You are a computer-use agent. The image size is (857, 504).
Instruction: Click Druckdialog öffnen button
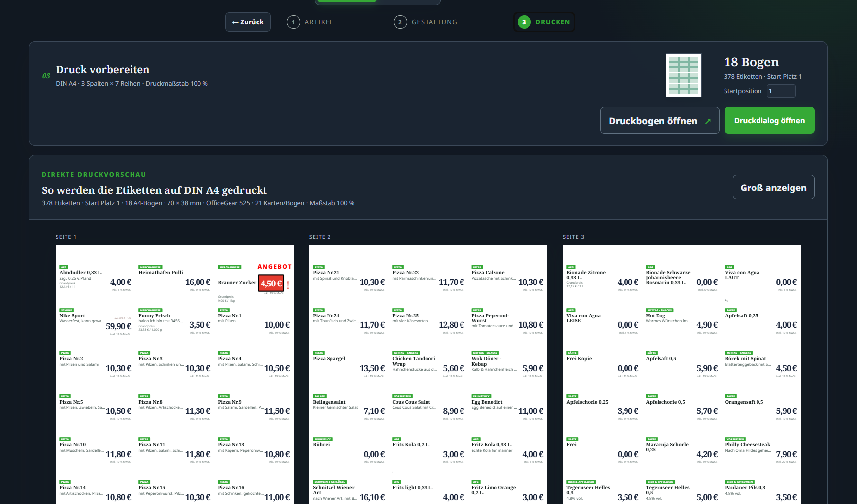pyautogui.click(x=769, y=121)
